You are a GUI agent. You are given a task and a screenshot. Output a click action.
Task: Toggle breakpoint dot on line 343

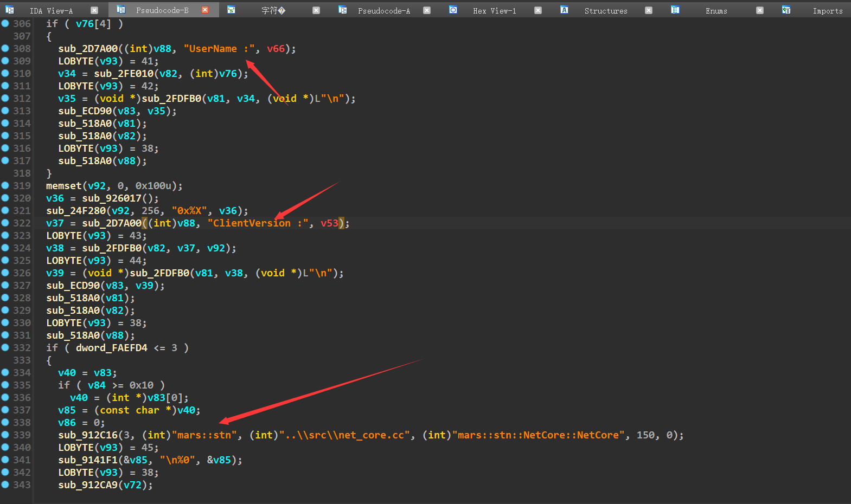click(5, 484)
